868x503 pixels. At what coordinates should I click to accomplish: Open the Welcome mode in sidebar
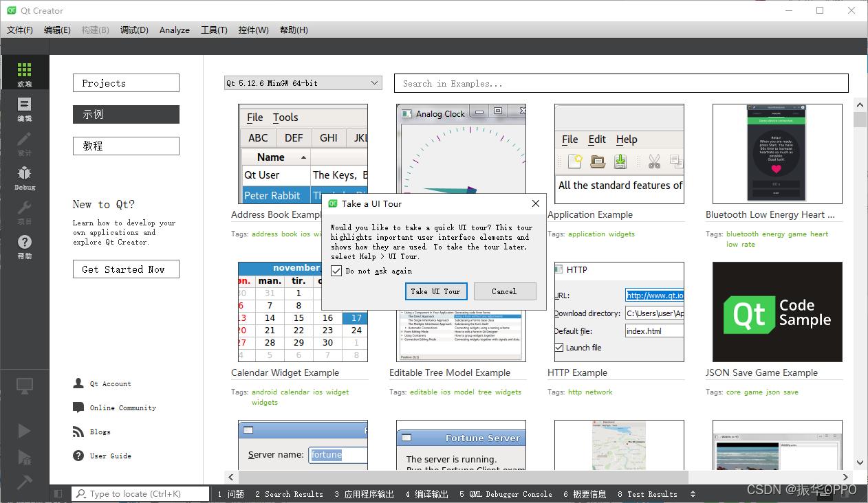point(24,74)
